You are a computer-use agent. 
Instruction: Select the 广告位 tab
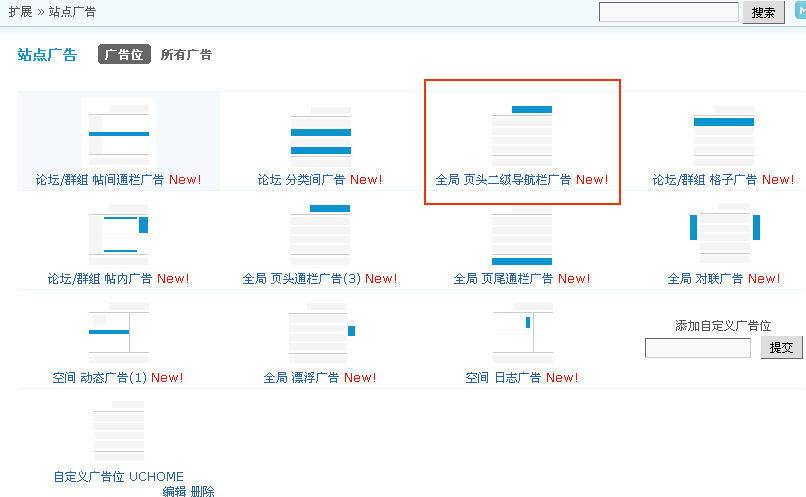[x=124, y=55]
